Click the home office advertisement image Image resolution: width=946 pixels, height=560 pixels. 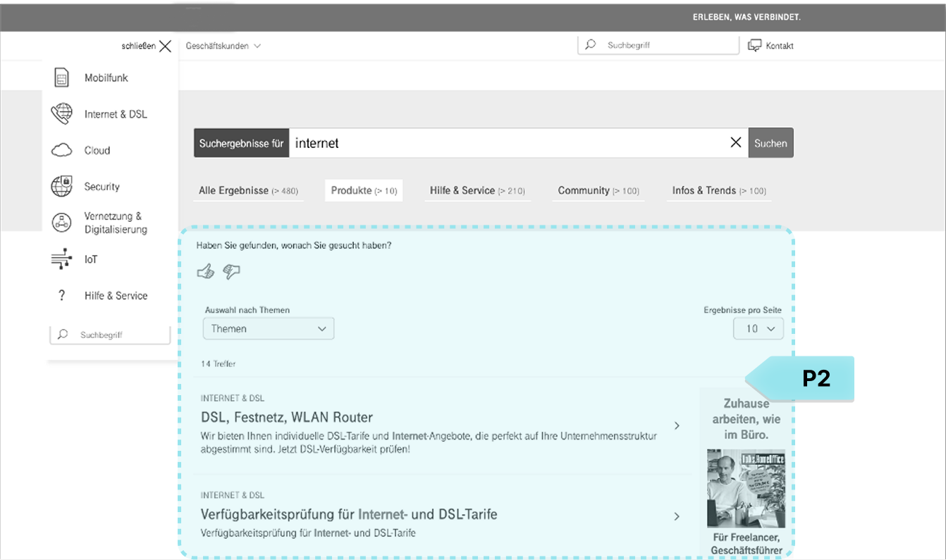click(746, 488)
